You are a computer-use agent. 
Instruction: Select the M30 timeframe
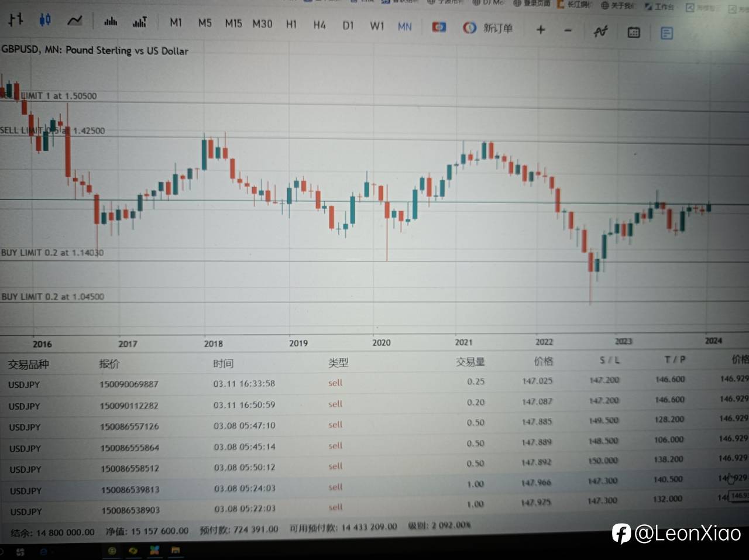(x=262, y=24)
